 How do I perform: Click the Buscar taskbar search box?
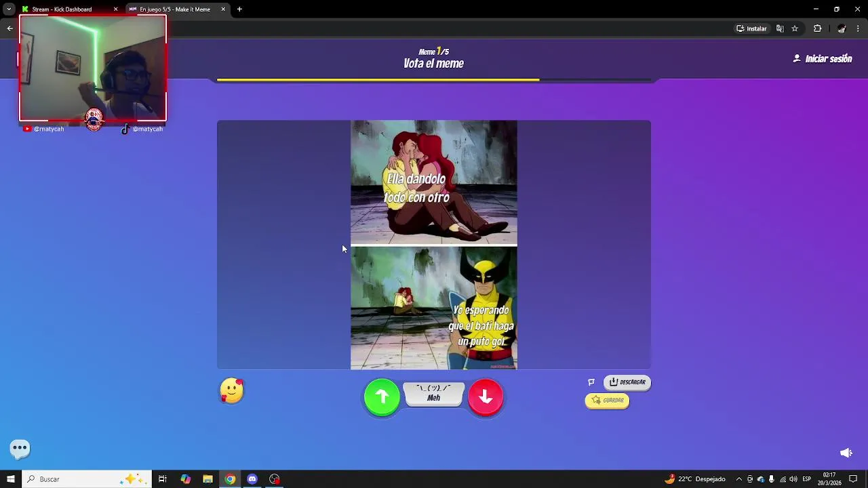pos(86,479)
